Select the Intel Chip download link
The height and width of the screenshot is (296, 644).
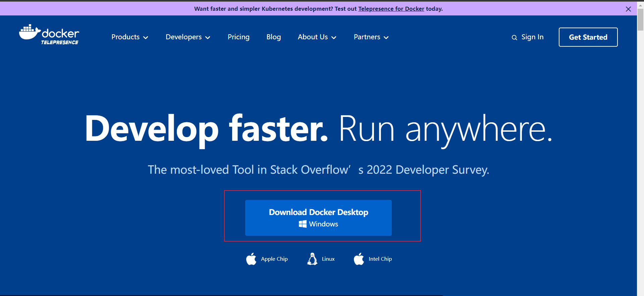373,259
